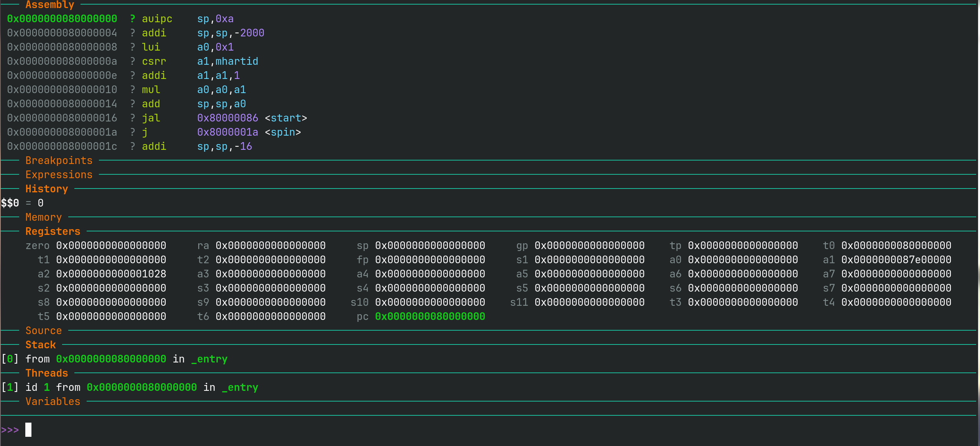The height and width of the screenshot is (446, 980).
Task: Click the Memory section header
Action: click(x=43, y=217)
